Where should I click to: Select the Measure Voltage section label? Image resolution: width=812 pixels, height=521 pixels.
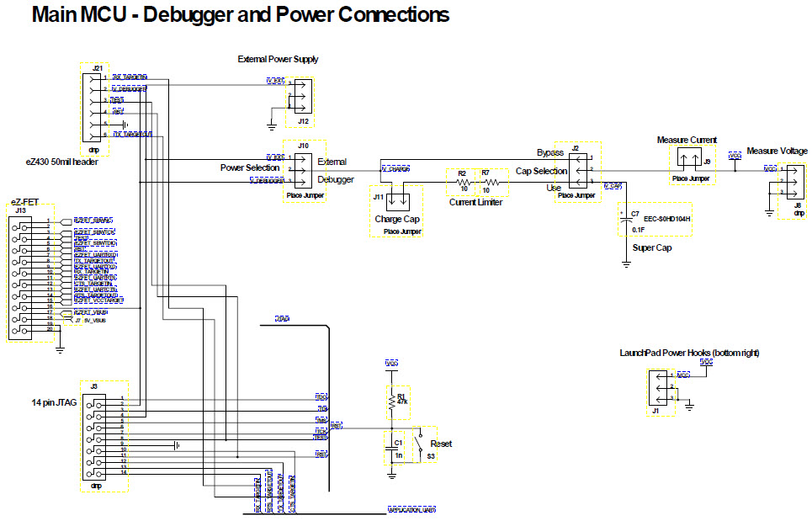point(777,150)
